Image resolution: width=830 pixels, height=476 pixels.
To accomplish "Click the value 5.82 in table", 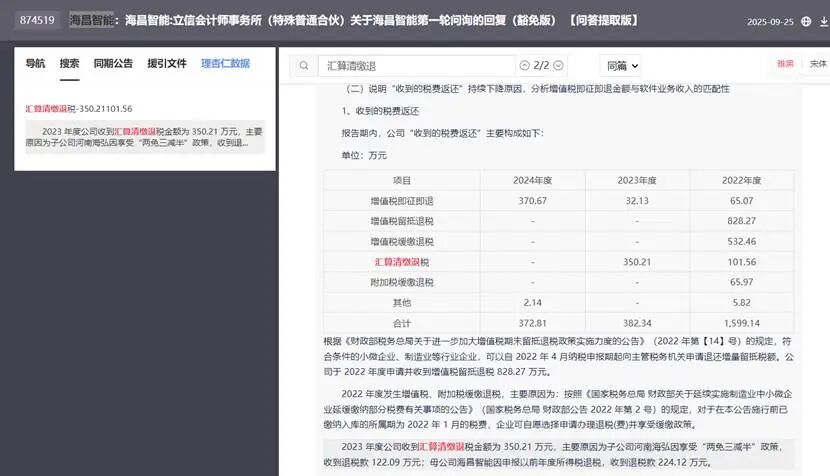I will pos(742,303).
